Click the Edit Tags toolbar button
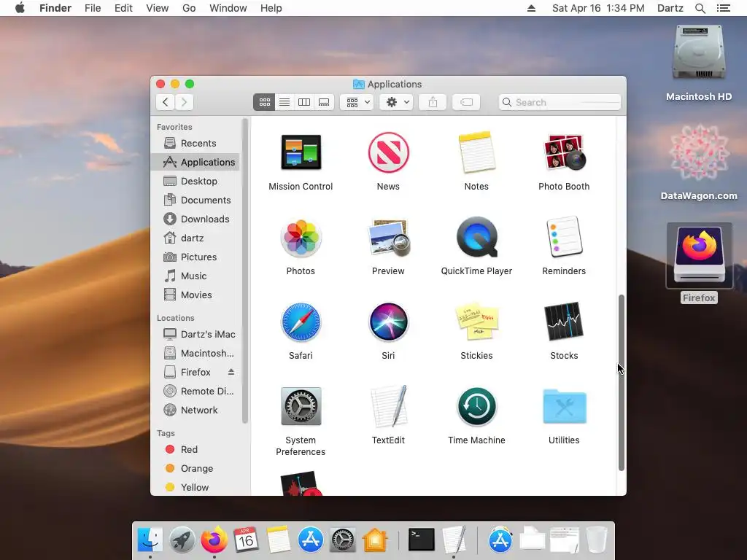 pos(466,102)
